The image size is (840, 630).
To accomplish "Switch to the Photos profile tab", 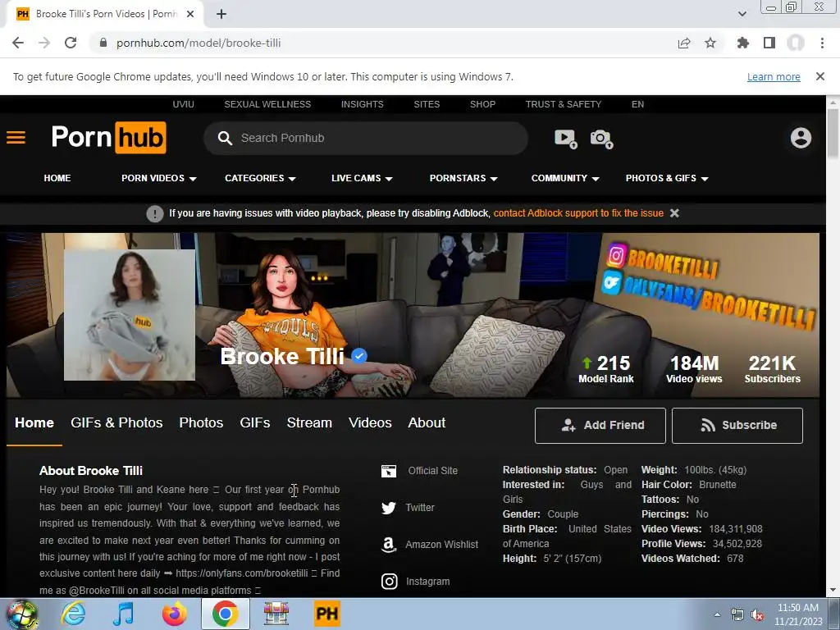I will pos(201,422).
